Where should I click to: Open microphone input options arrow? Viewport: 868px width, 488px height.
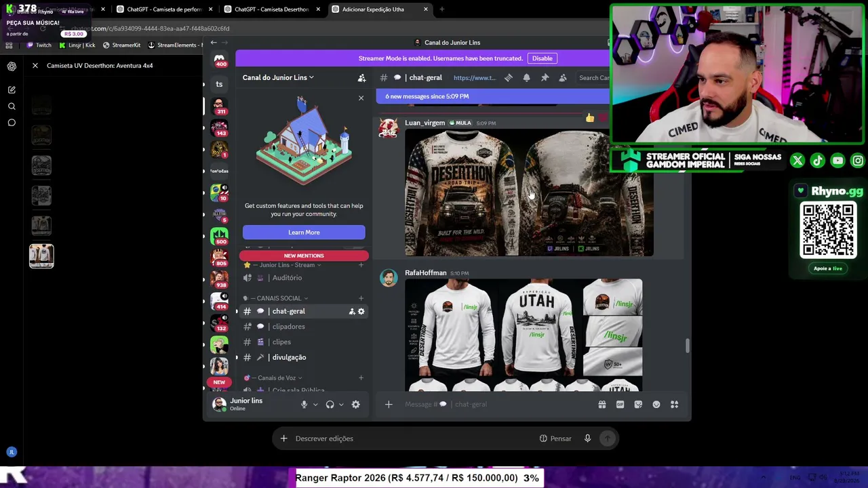[x=315, y=405]
